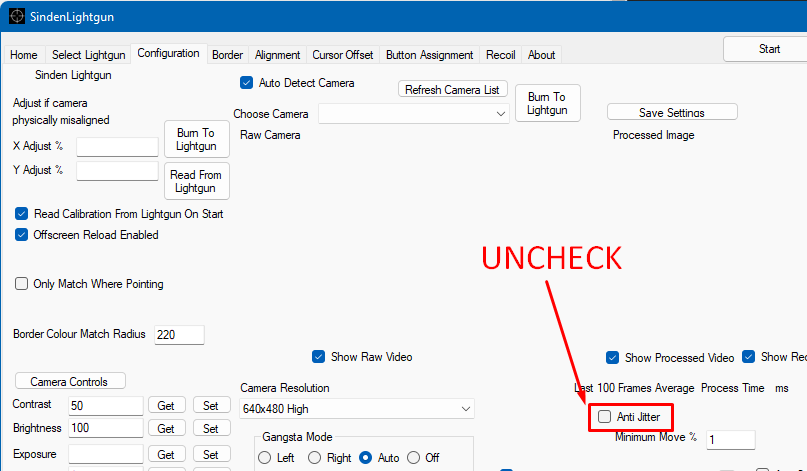
Task: Choose Off for Gangsta Mode
Action: (414, 458)
